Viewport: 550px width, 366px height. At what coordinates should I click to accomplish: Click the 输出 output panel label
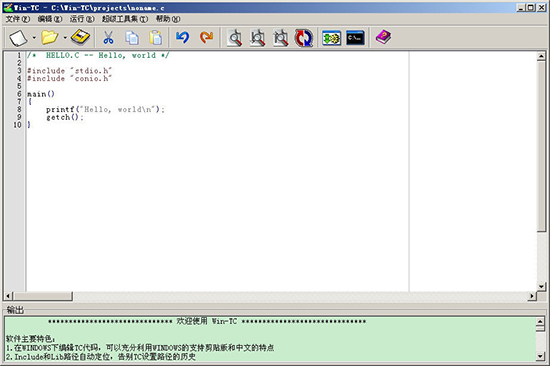coord(15,310)
